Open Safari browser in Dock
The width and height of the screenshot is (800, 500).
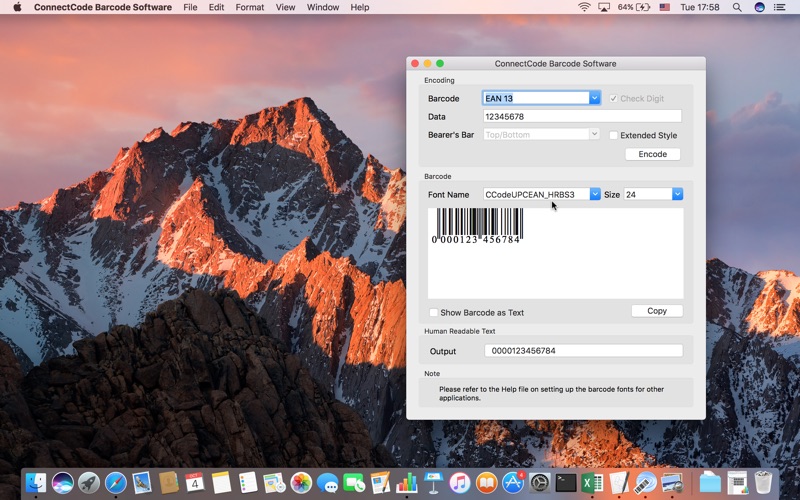[115, 483]
